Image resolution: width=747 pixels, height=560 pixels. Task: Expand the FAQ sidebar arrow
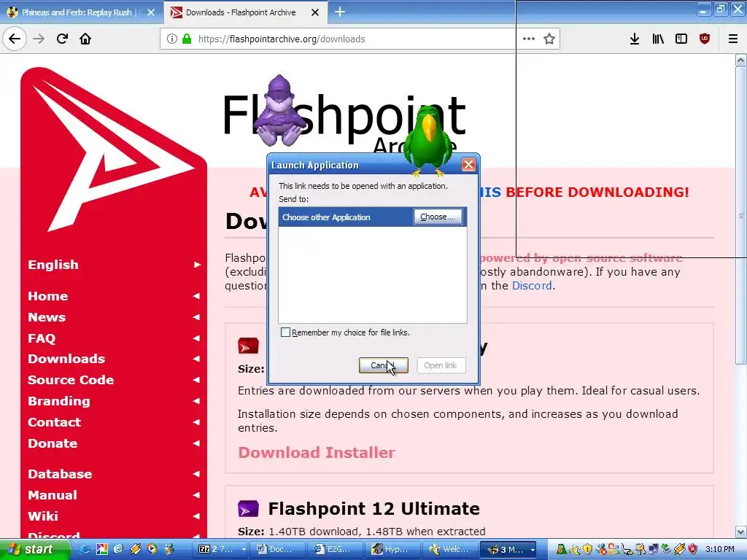click(197, 338)
